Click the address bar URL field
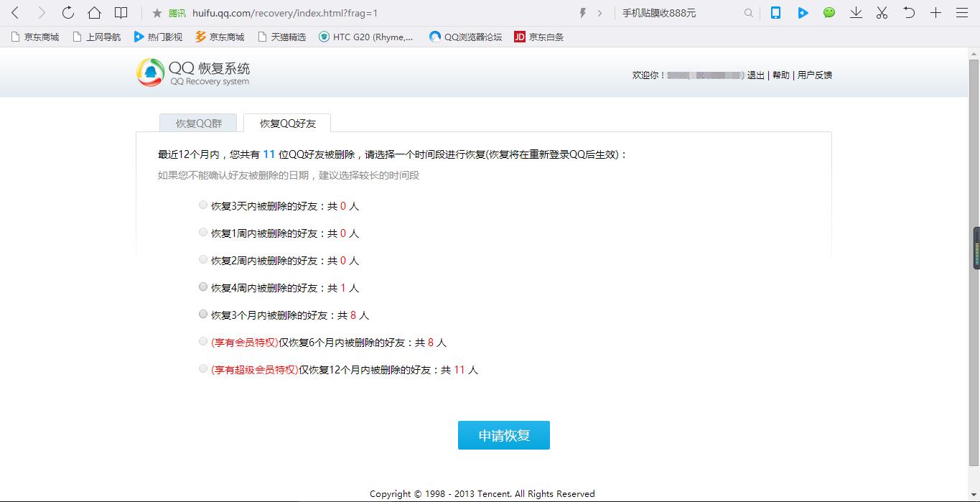Image resolution: width=980 pixels, height=502 pixels. coord(359,13)
